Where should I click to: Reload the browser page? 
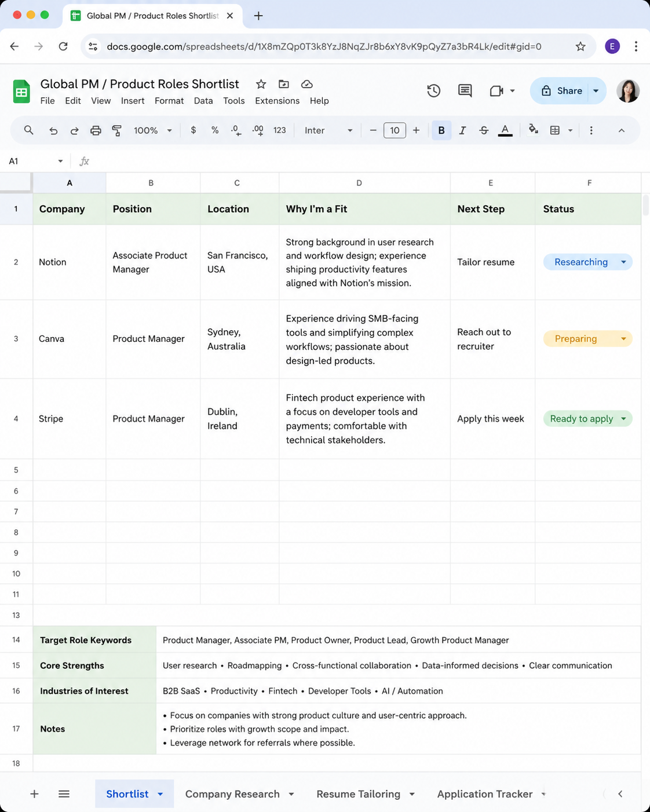click(63, 46)
